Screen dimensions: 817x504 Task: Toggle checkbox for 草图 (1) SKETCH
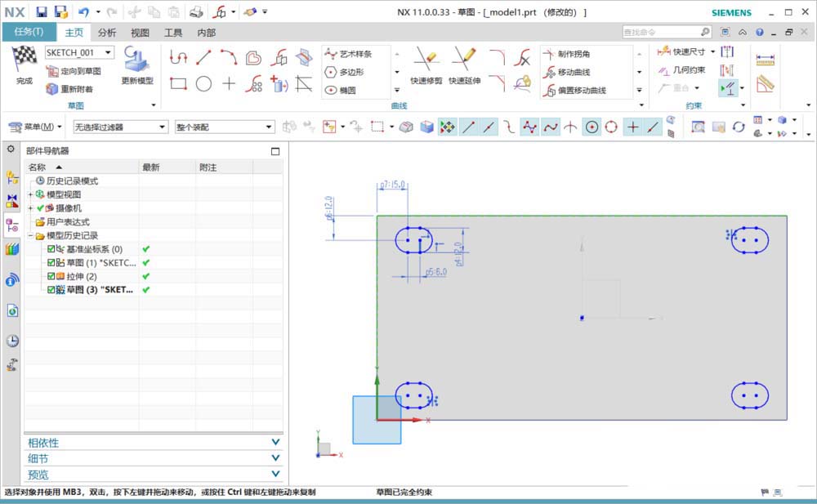point(51,263)
